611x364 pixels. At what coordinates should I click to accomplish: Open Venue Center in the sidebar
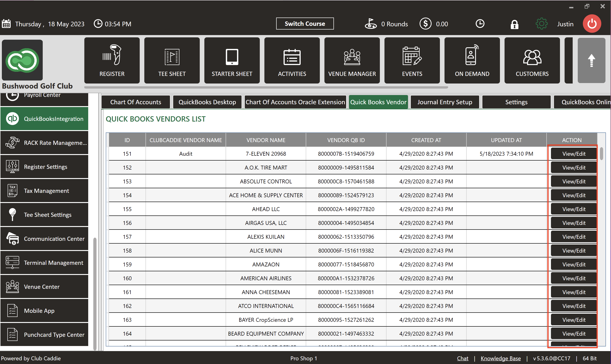click(44, 287)
